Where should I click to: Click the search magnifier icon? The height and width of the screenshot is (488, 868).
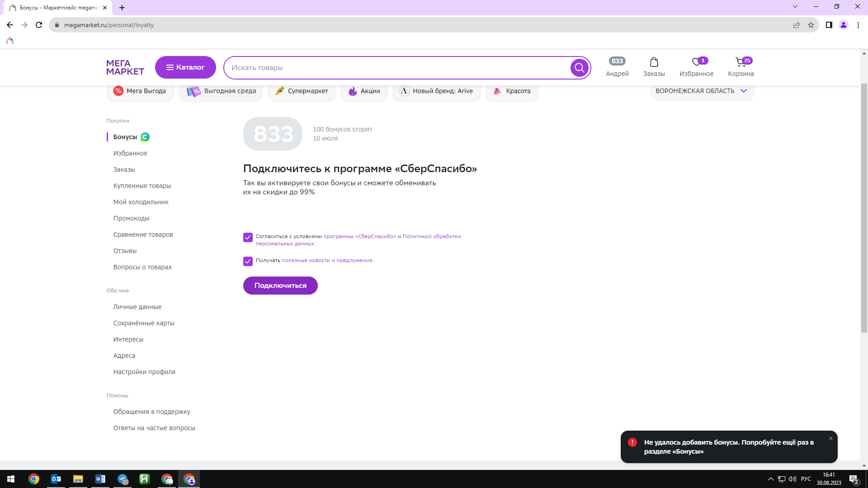click(579, 68)
